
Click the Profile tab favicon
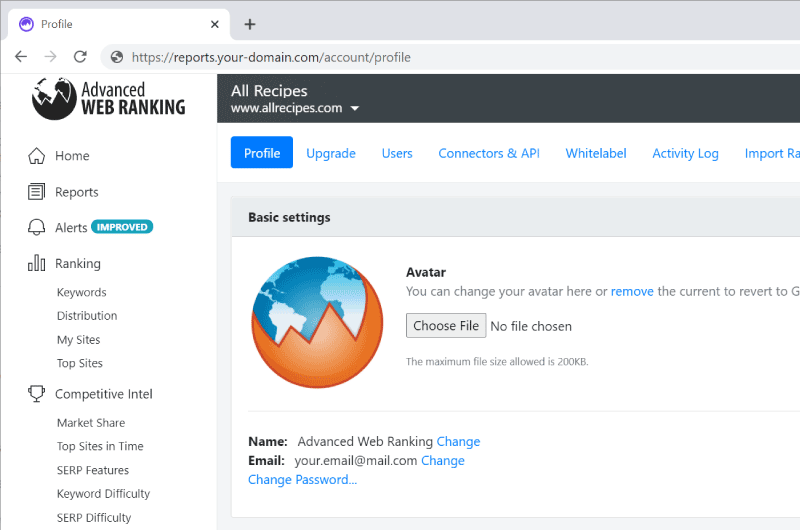[x=26, y=24]
